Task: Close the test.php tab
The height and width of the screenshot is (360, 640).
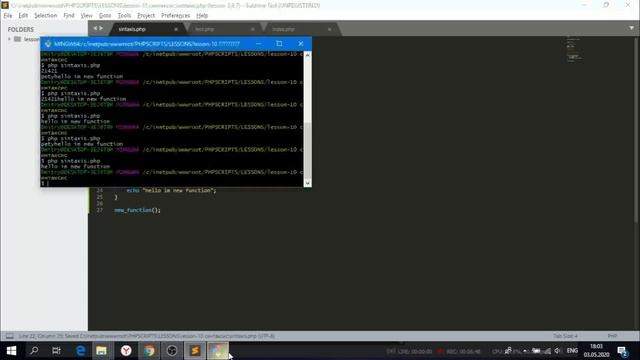Action: [253, 29]
